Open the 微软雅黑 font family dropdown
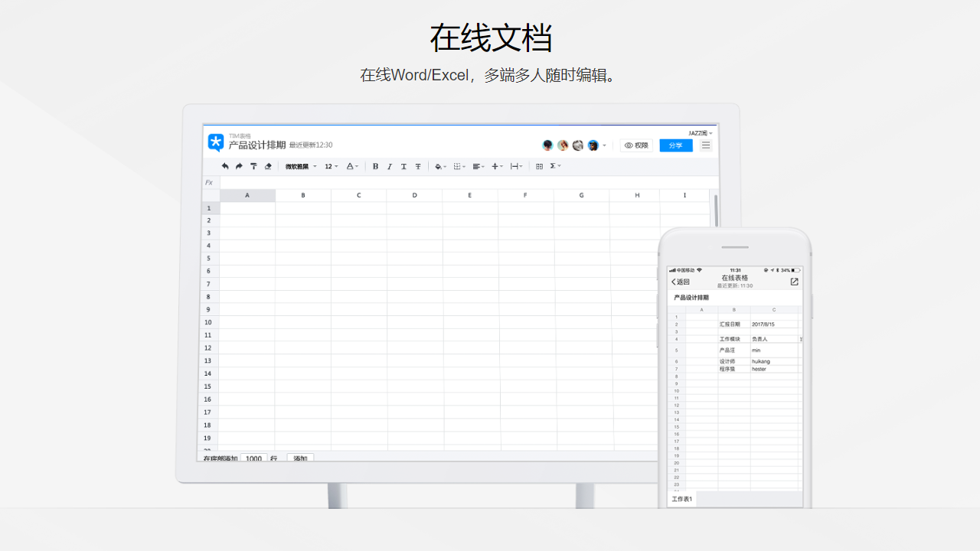The image size is (980, 551). (299, 166)
